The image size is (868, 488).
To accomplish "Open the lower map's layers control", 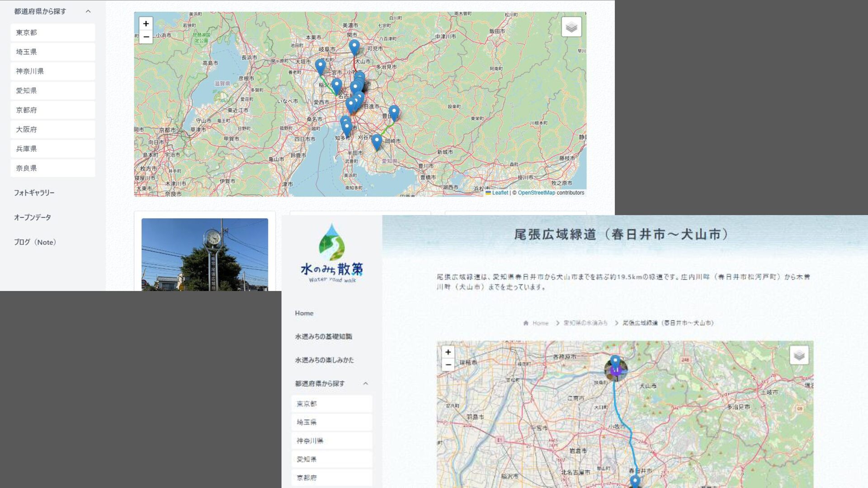I will (x=799, y=356).
